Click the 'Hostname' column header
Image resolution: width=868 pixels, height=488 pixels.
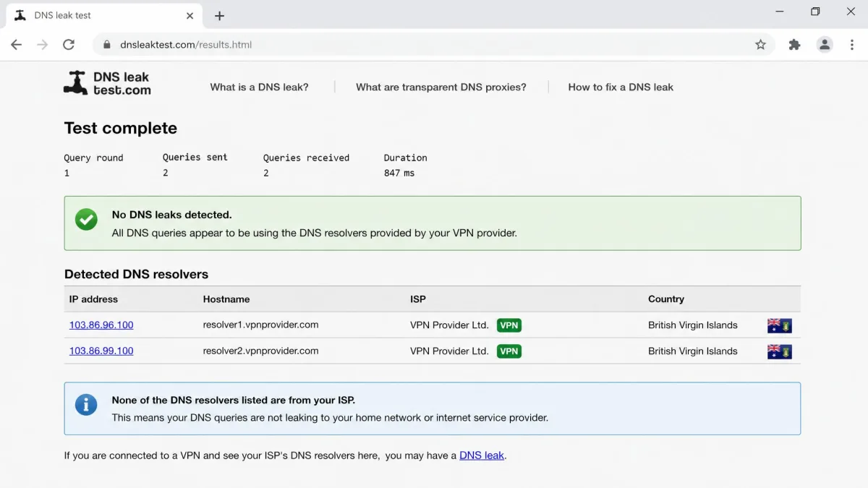pos(226,299)
